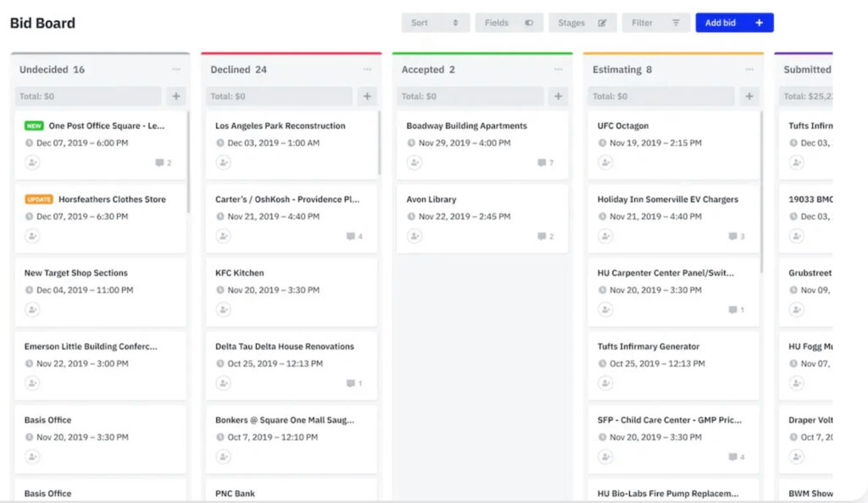Open the Filter options
The height and width of the screenshot is (503, 868).
tap(656, 23)
